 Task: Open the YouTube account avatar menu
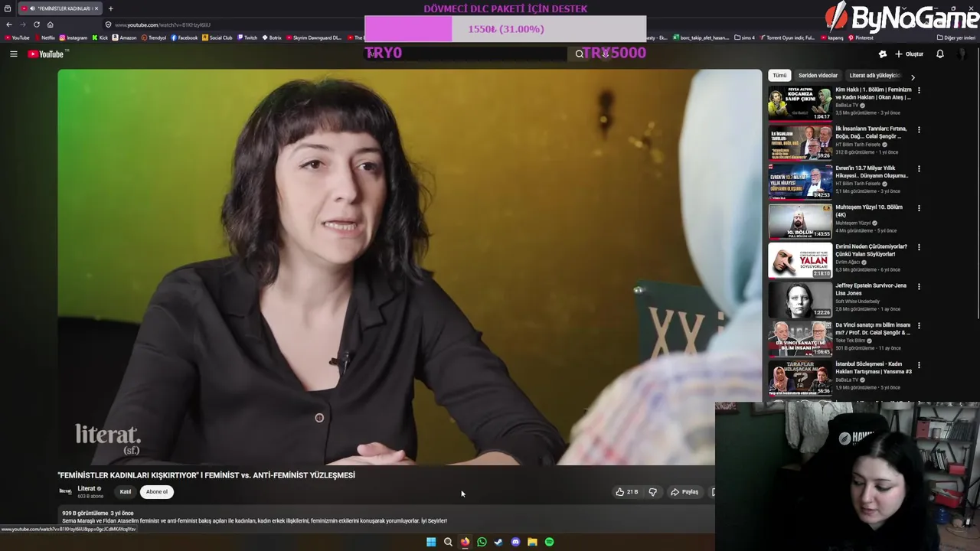pyautogui.click(x=962, y=54)
